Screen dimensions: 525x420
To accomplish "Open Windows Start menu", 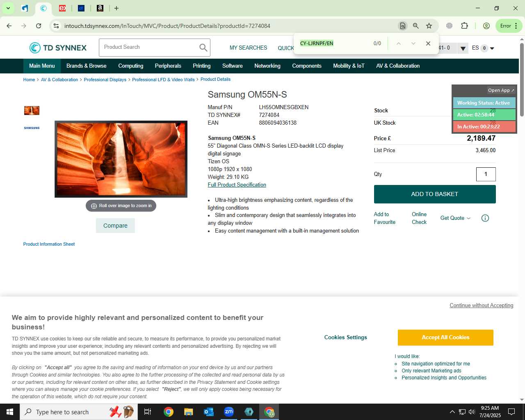I will point(10,412).
